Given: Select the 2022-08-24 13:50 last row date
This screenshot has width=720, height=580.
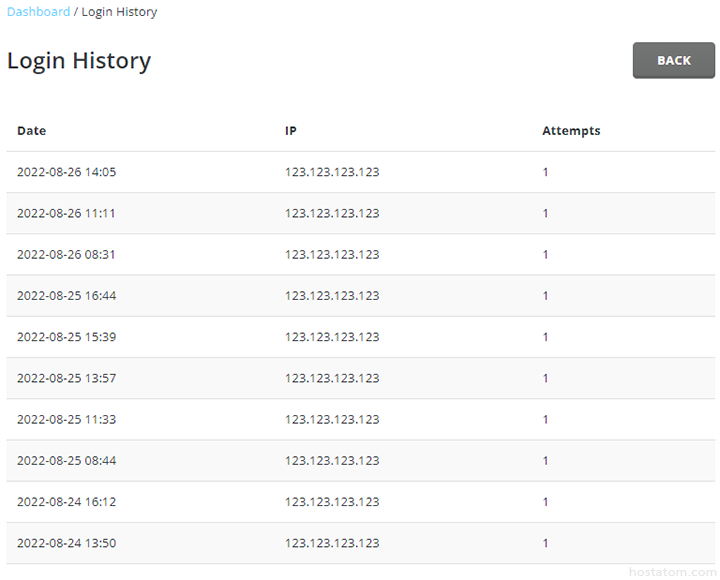Looking at the screenshot, I should pos(67,543).
